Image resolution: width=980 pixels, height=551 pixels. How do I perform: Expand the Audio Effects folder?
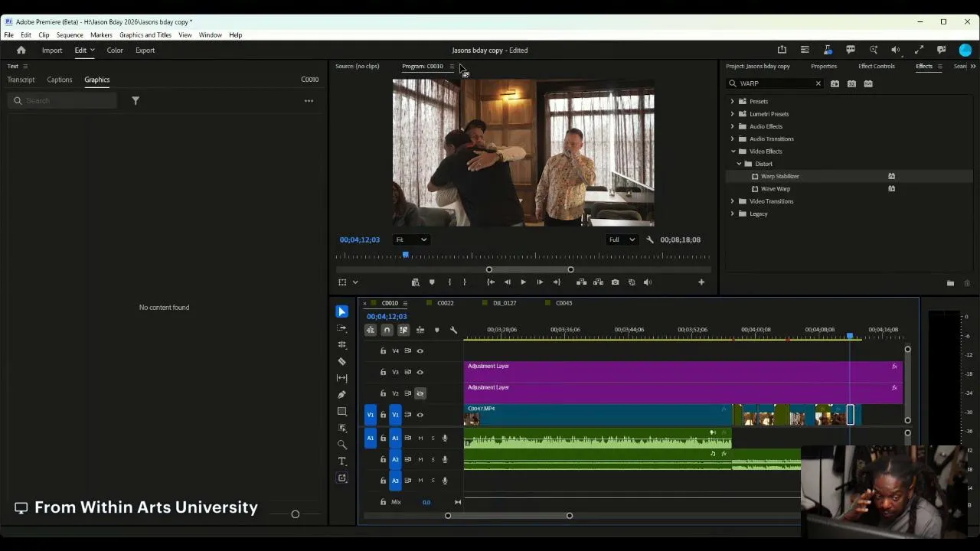pyautogui.click(x=732, y=126)
